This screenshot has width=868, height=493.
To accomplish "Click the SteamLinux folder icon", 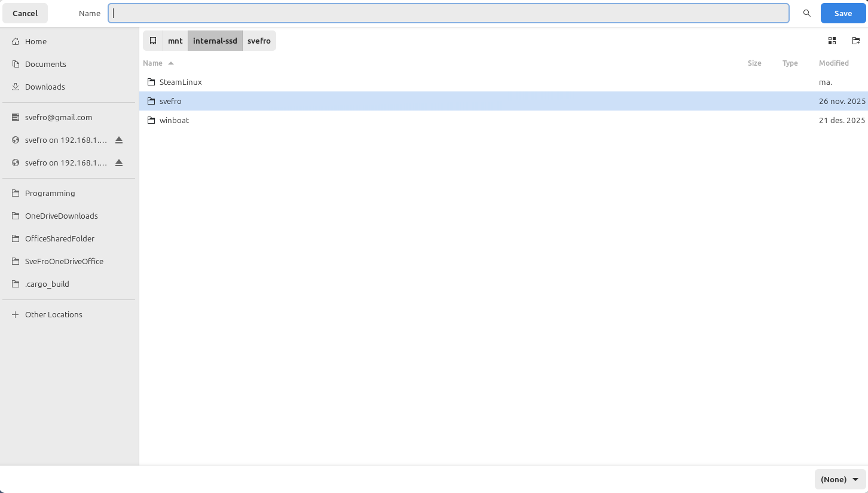I will coord(151,82).
